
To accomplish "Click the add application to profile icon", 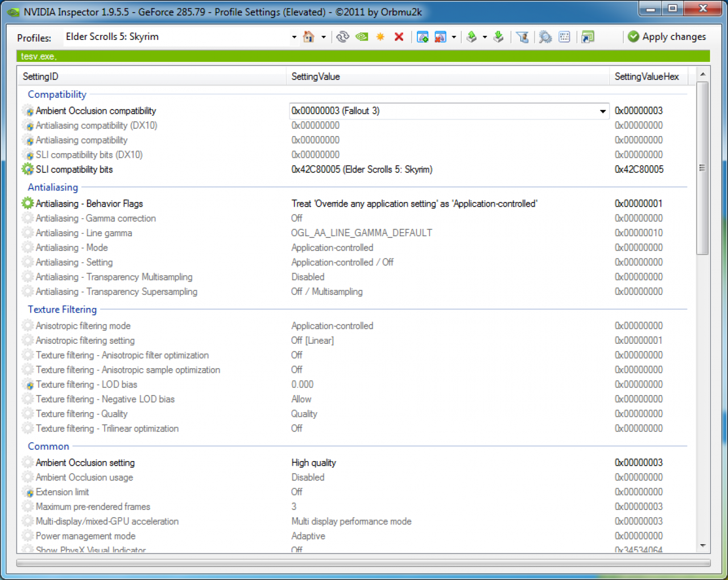I will coord(423,37).
